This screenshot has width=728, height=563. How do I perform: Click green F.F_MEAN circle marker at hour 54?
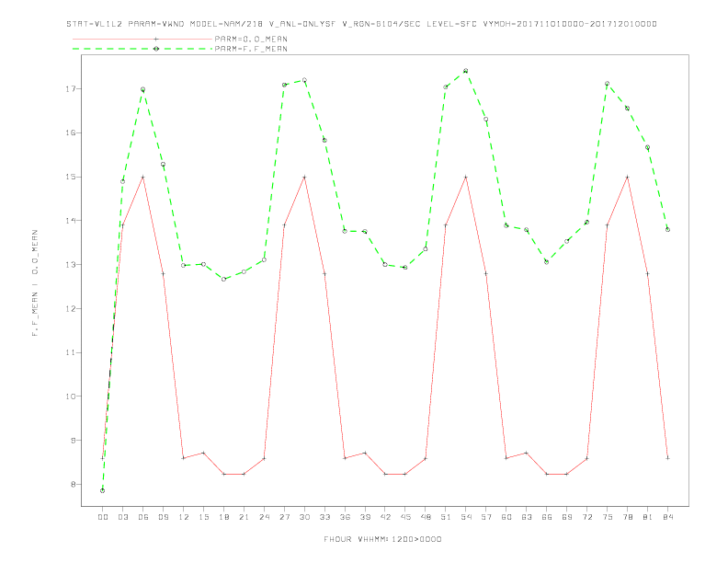coord(466,71)
